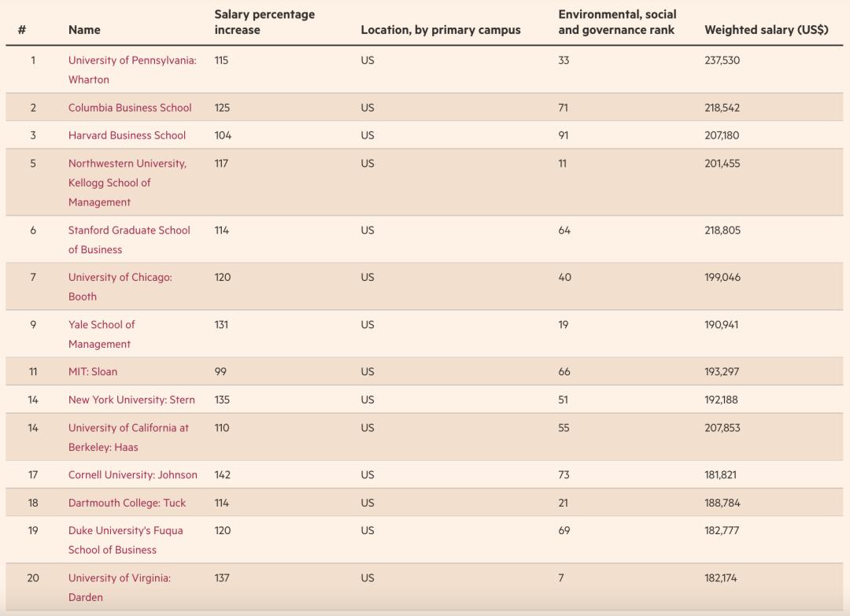Open Cornell University: Johnson link
This screenshot has width=850, height=616.
click(133, 475)
